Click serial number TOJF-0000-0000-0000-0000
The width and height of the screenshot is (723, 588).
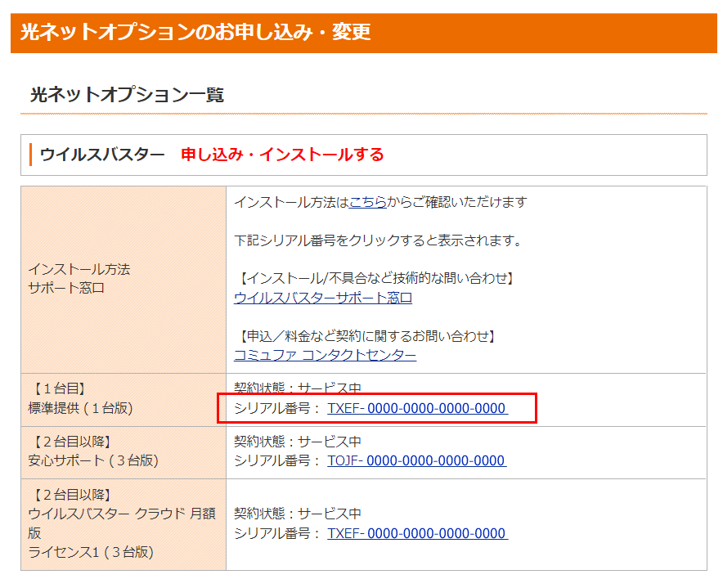tap(417, 460)
